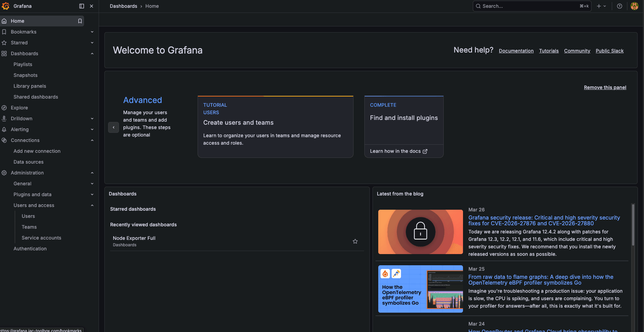Open Service accounts in sidebar
The image size is (644, 332).
pyautogui.click(x=41, y=238)
